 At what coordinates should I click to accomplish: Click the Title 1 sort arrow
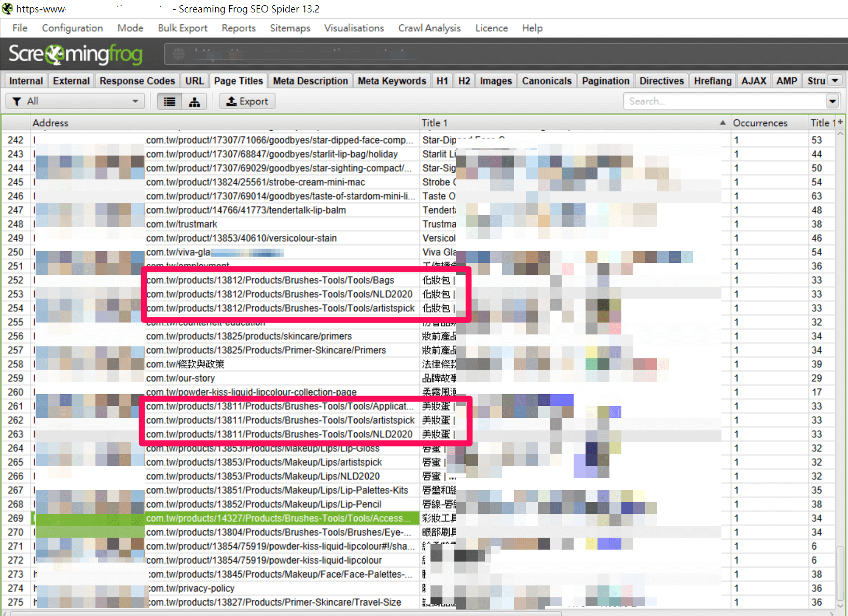click(722, 123)
